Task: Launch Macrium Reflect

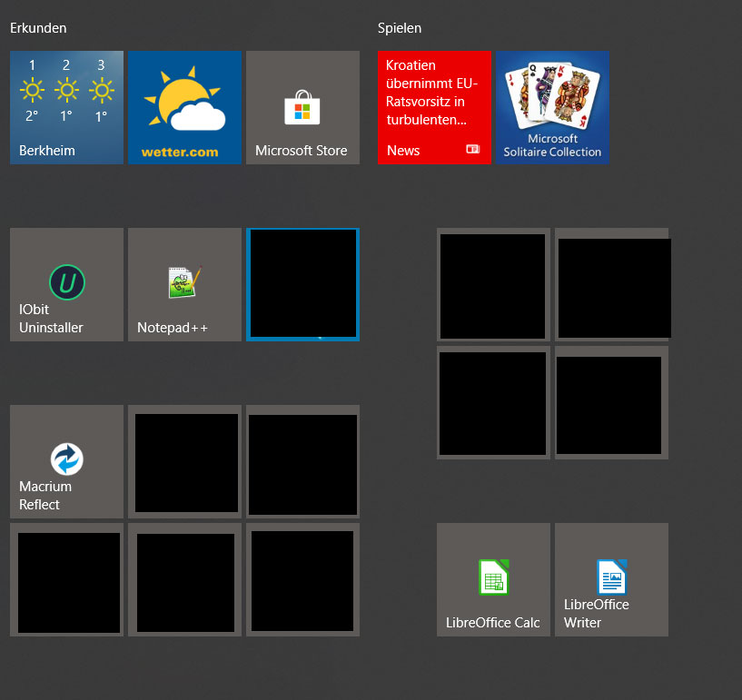Action: tap(66, 461)
